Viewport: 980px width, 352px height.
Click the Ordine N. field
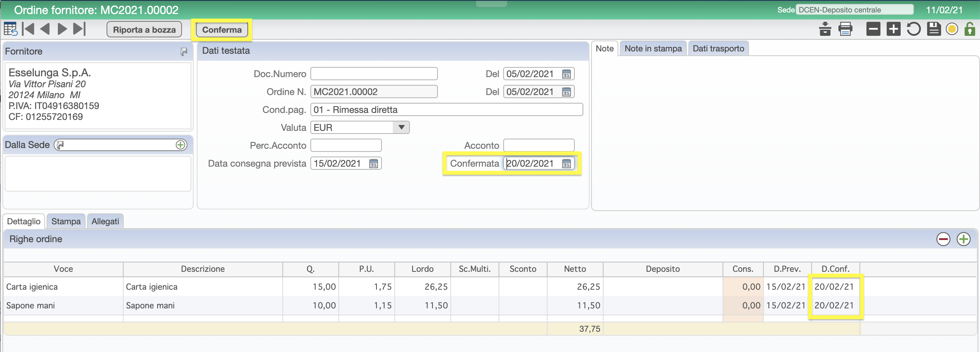(374, 92)
